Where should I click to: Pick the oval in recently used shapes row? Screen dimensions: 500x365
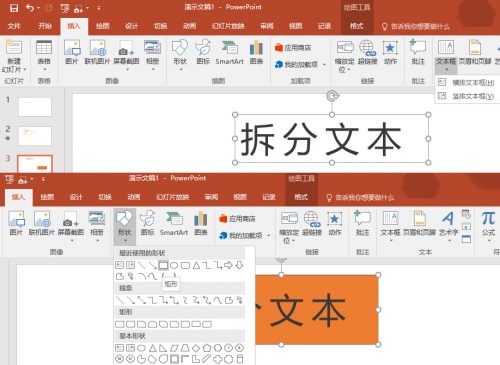[174, 265]
